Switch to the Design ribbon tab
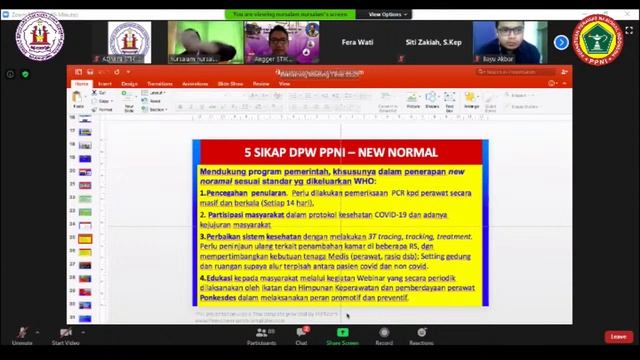640x360 pixels. pyautogui.click(x=129, y=84)
